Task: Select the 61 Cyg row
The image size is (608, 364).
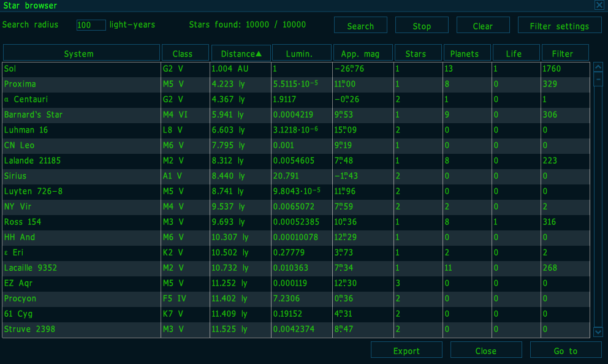Action: click(296, 314)
